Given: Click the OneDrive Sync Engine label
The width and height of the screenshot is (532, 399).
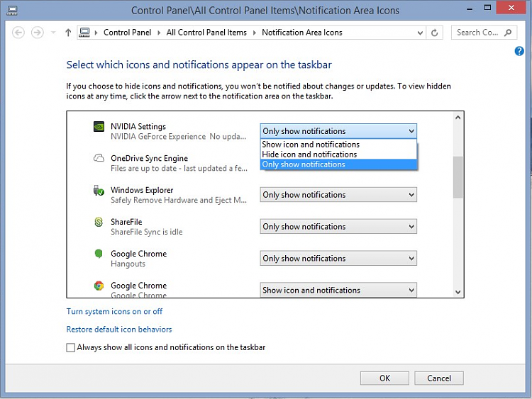Looking at the screenshot, I should pyautogui.click(x=149, y=158).
